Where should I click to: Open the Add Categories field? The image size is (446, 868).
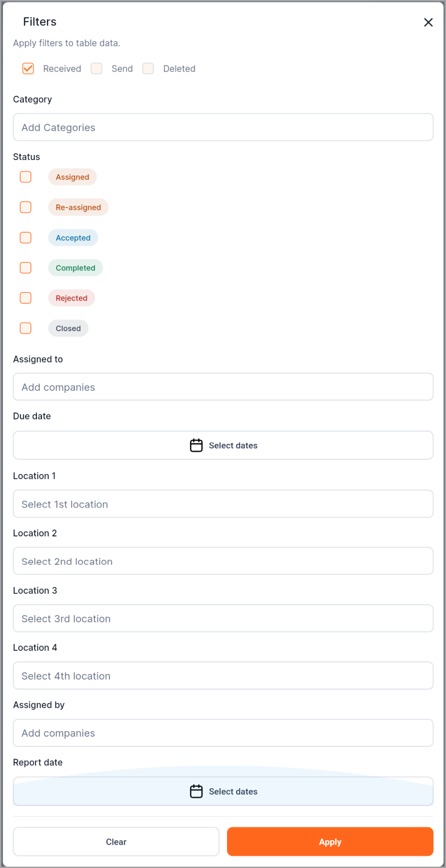(223, 127)
